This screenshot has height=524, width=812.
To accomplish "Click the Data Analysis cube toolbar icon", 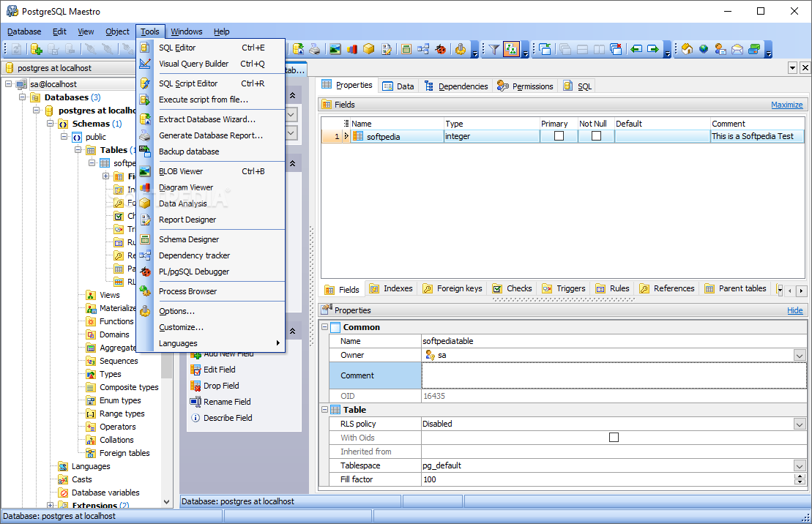I will (369, 49).
